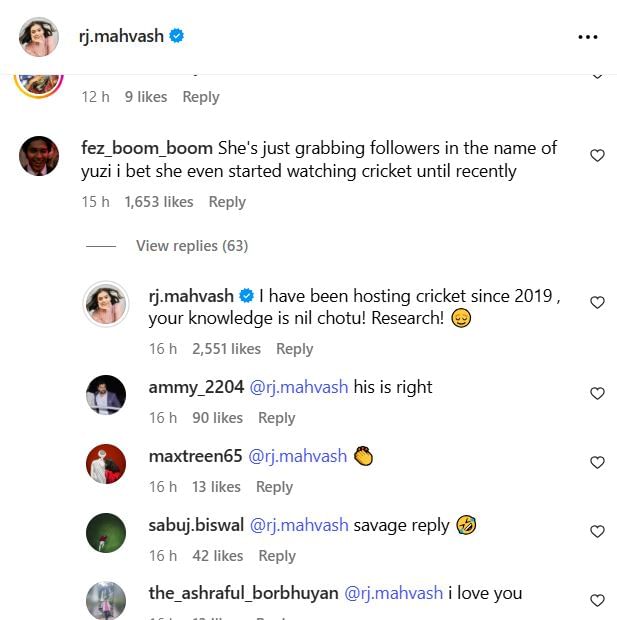Image resolution: width=617 pixels, height=620 pixels.
Task: Tap heart icon beside sabuj.biswal's savage reply
Action: 597,531
